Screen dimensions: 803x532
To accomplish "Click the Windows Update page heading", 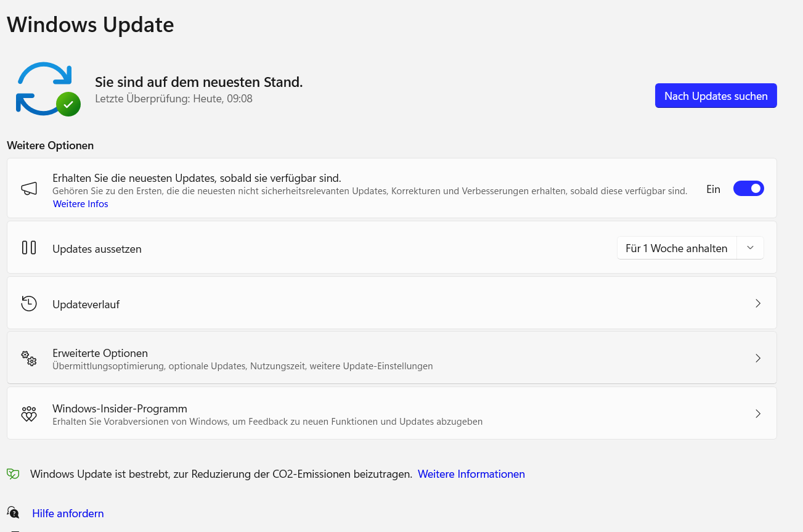I will (x=91, y=25).
